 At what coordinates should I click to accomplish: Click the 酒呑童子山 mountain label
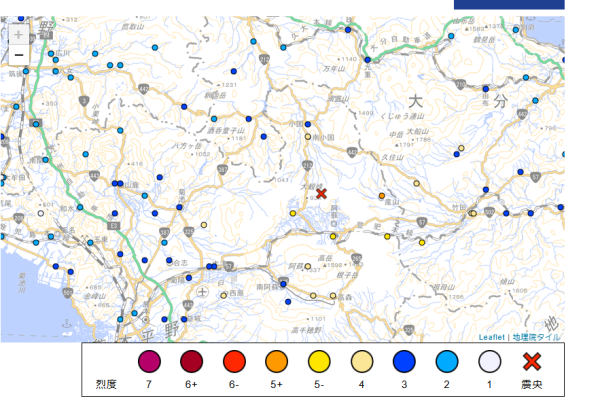227,131
